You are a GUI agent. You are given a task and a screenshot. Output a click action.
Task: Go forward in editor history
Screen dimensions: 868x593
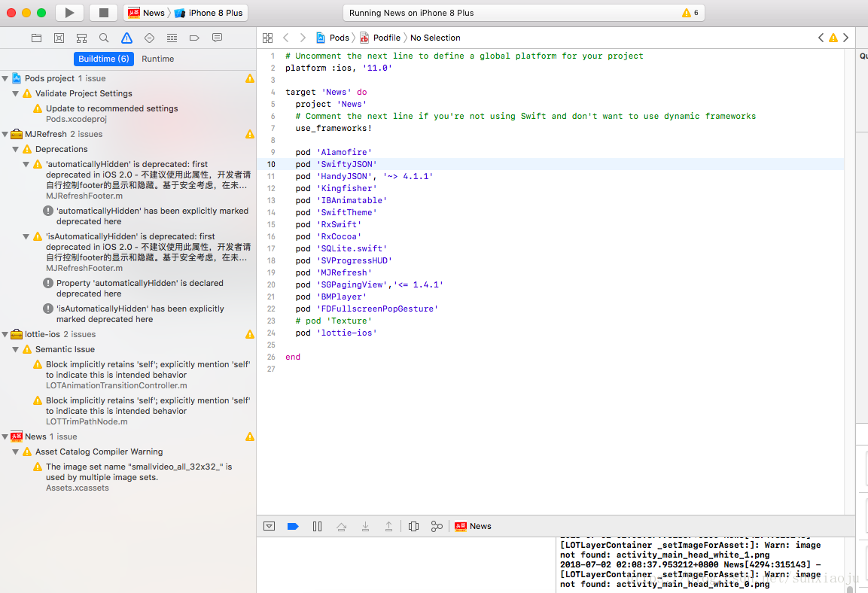[302, 38]
